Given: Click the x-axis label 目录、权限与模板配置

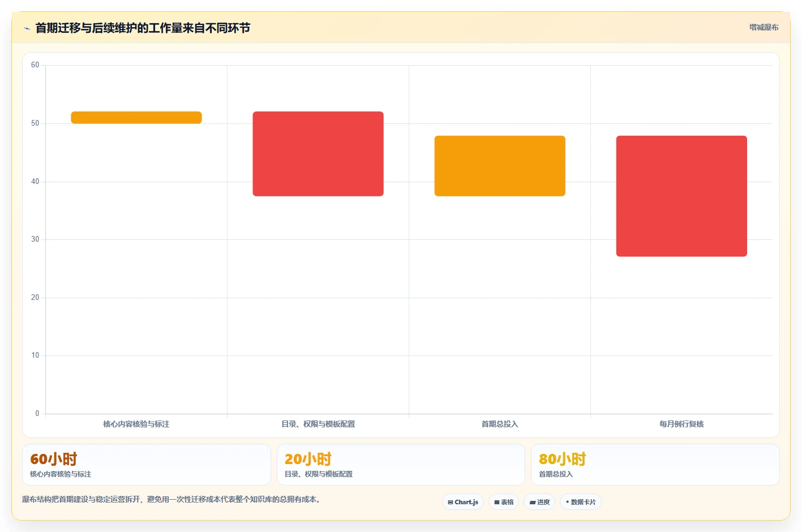Looking at the screenshot, I should pyautogui.click(x=318, y=424).
